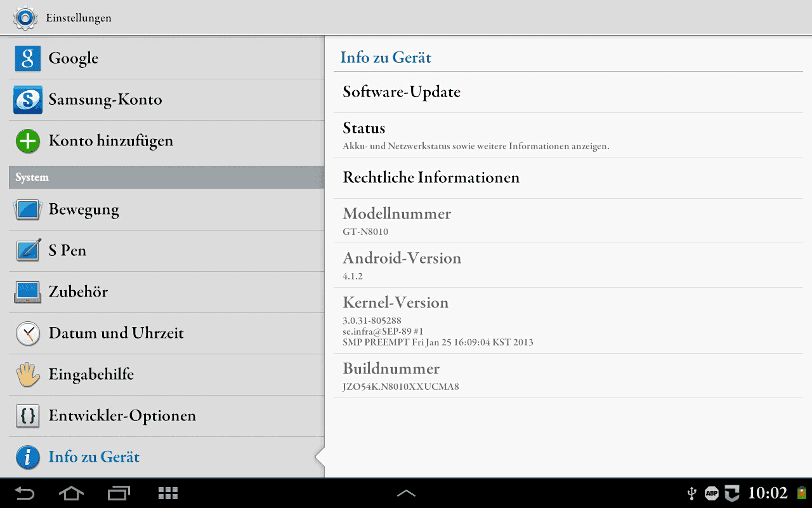Tap the Samsung-Konto icon
Viewport: 812px width, 508px height.
coord(27,100)
